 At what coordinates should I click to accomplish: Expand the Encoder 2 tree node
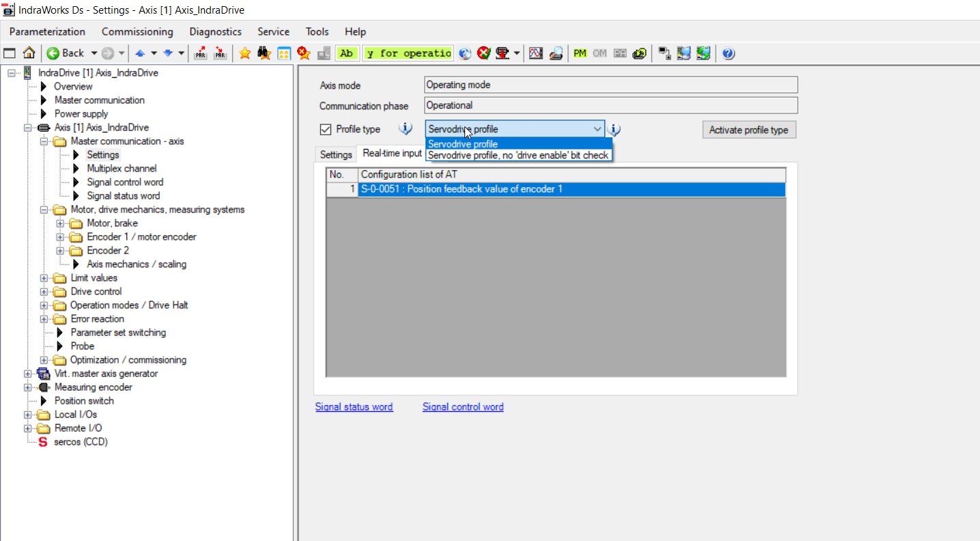(x=60, y=251)
